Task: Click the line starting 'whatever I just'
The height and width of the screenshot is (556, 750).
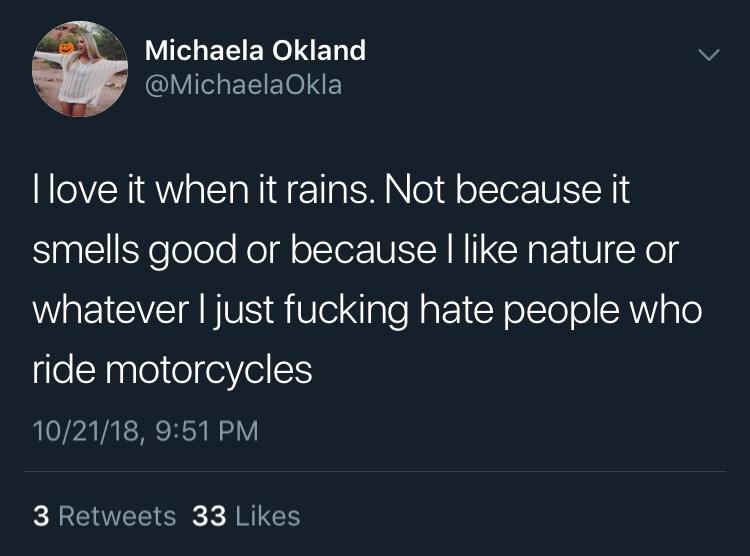Action: tap(367, 310)
